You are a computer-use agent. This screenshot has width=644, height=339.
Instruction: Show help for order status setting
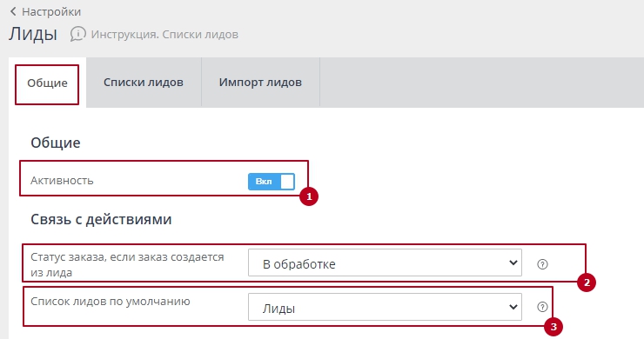(x=542, y=264)
